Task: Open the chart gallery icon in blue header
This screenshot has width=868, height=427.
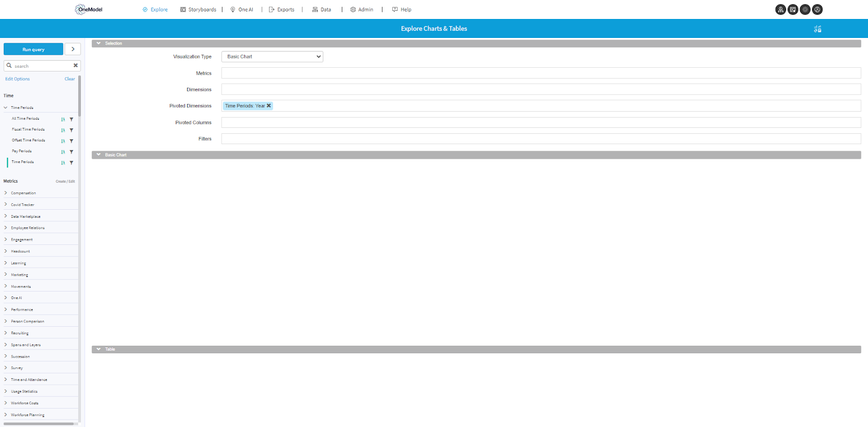Action: click(818, 29)
